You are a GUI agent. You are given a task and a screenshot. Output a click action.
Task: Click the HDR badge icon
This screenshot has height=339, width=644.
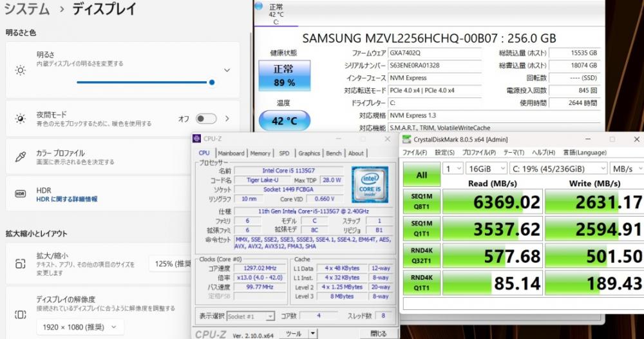pyautogui.click(x=20, y=193)
